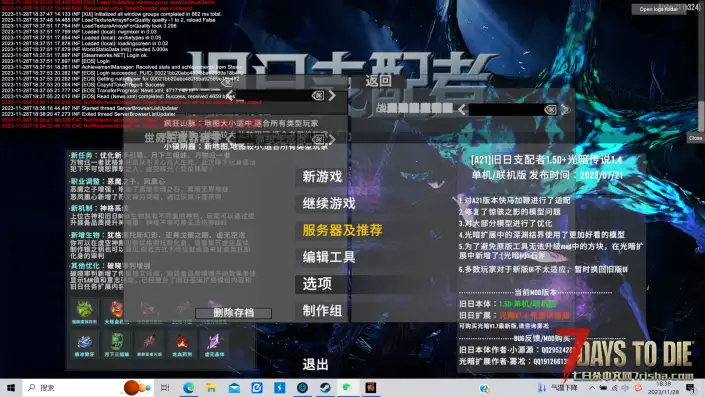Click the Open logs folder button
Viewport: 705px width, 397px height.
point(659,9)
